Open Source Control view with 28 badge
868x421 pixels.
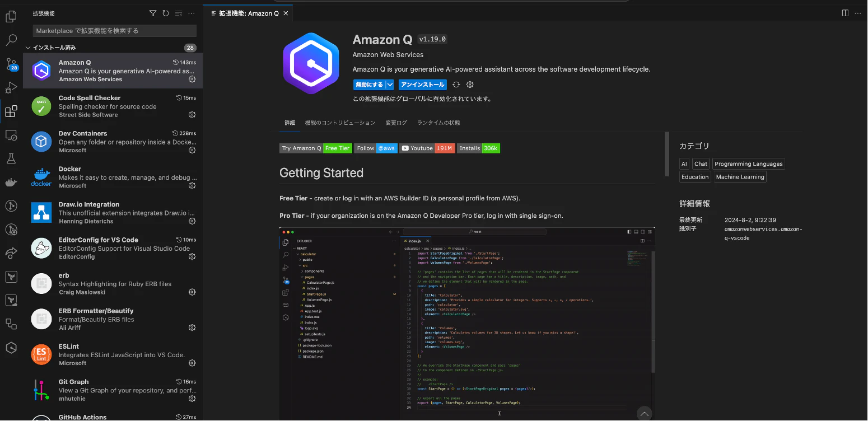(x=11, y=64)
